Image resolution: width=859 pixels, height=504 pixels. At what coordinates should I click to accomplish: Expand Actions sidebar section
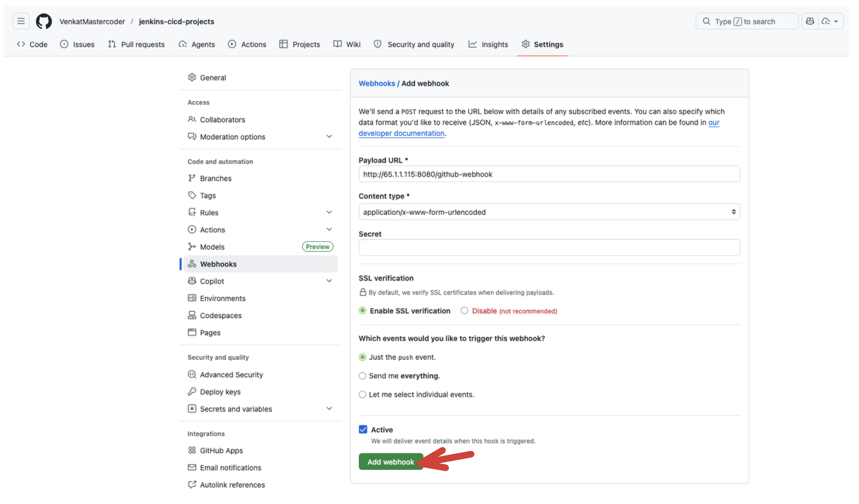point(329,229)
